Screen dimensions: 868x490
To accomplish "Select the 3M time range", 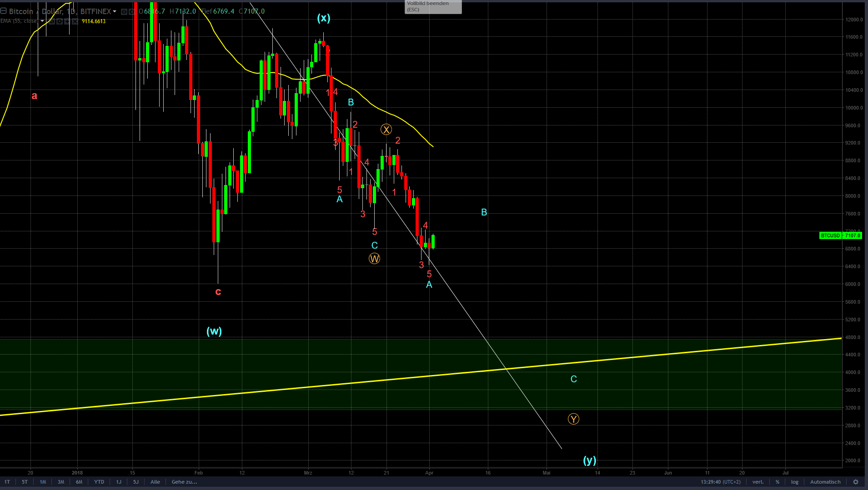I will coord(61,482).
